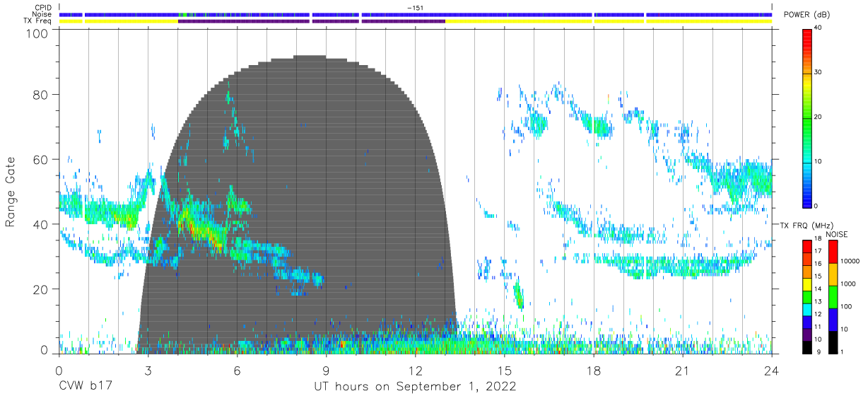This screenshot has height=401, width=868.
Task: Click time axis tick label 18
Action: tap(593, 371)
